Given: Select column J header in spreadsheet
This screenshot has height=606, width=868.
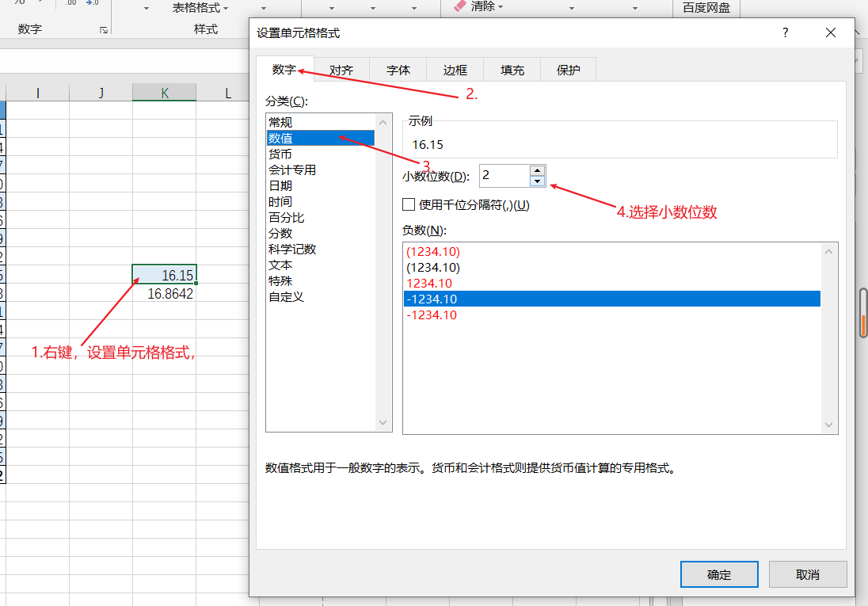Looking at the screenshot, I should pyautogui.click(x=101, y=93).
